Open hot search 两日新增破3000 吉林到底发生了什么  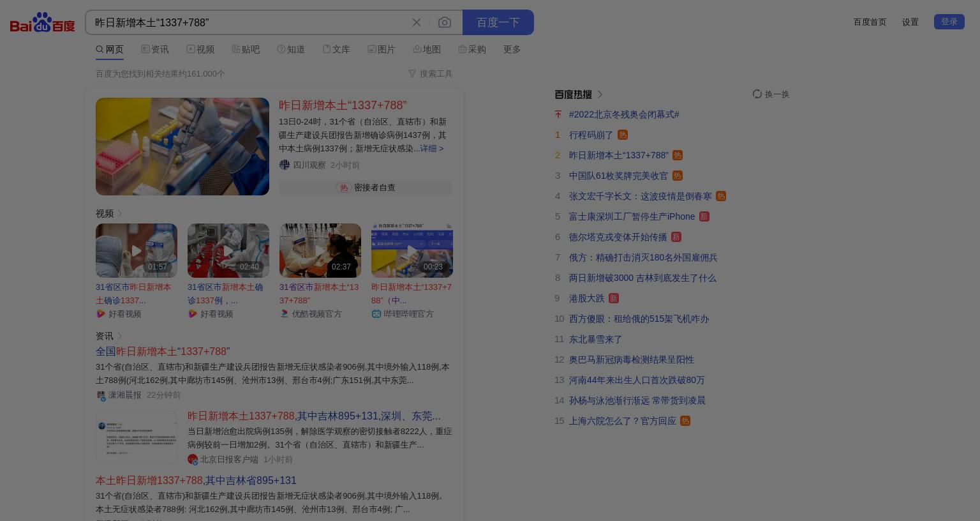[x=642, y=278]
